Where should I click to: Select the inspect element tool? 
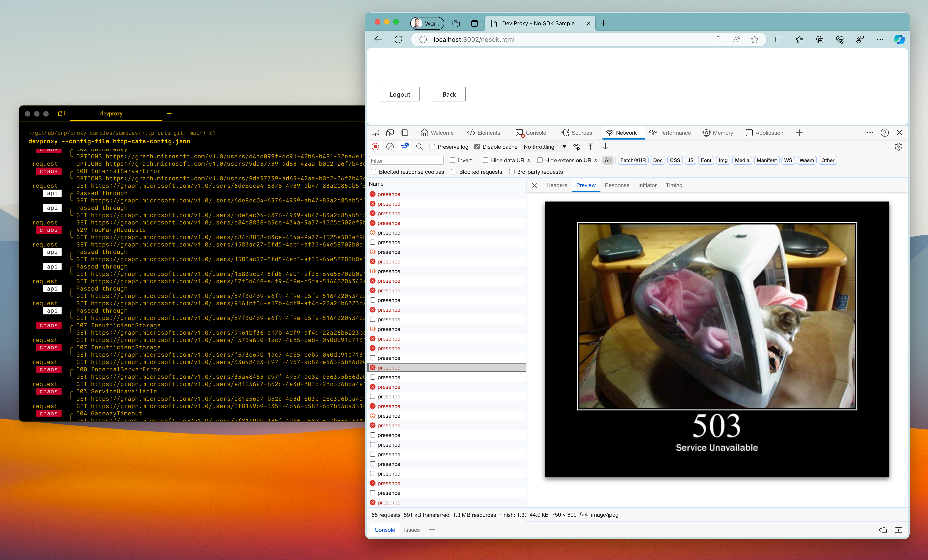coord(375,132)
